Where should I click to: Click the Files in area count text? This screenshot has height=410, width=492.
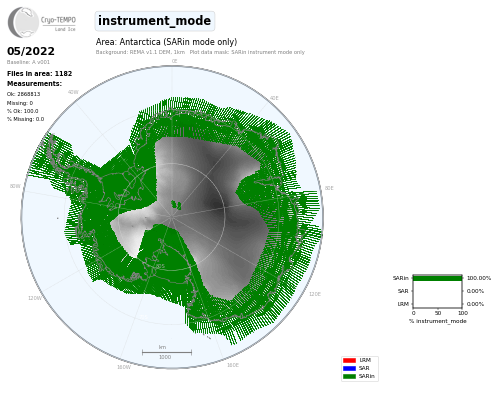coord(39,73)
